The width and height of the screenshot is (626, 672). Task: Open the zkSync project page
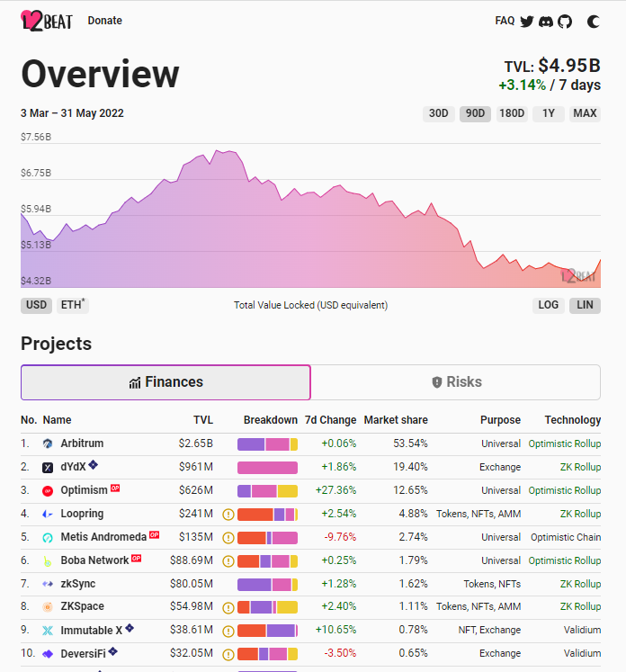(78, 584)
